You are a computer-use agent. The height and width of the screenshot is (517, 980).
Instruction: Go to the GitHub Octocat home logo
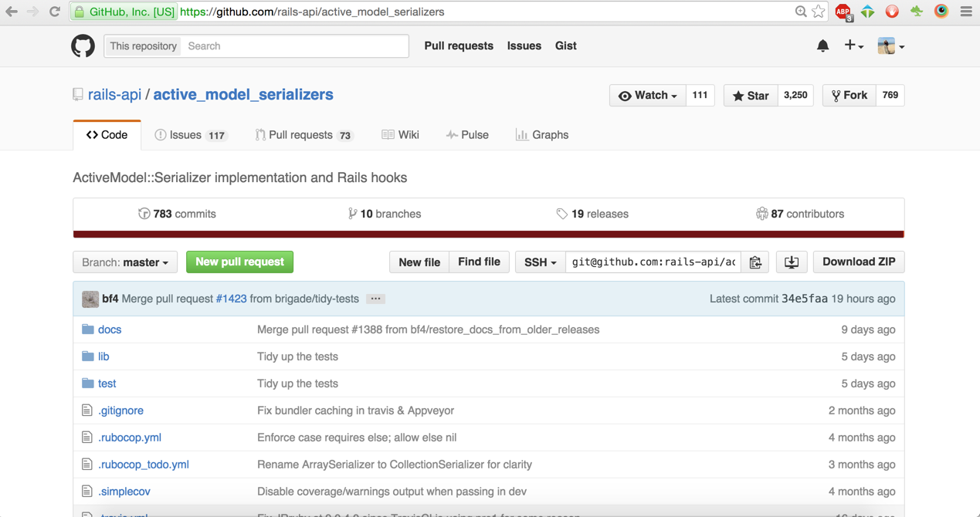point(83,46)
